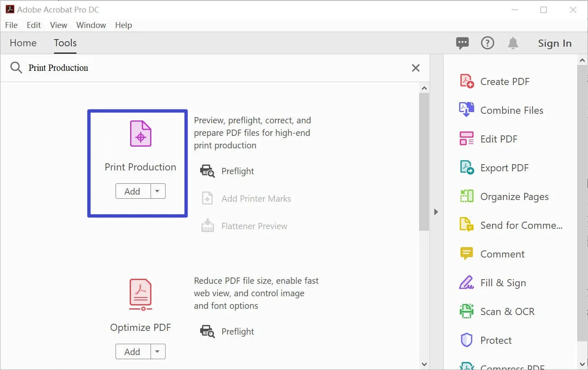Maximize the Acrobat window
The height and width of the screenshot is (370, 588).
pos(543,10)
